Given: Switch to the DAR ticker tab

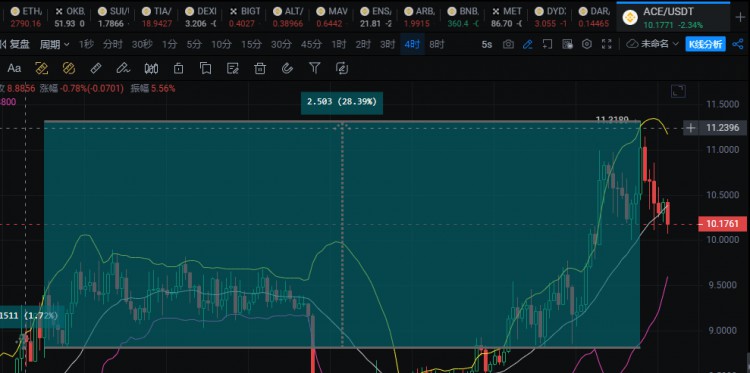Looking at the screenshot, I should [595, 17].
